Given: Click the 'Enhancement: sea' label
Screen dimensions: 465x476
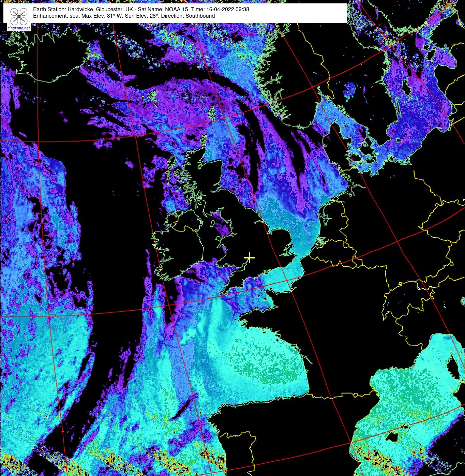Looking at the screenshot, I should point(56,16).
